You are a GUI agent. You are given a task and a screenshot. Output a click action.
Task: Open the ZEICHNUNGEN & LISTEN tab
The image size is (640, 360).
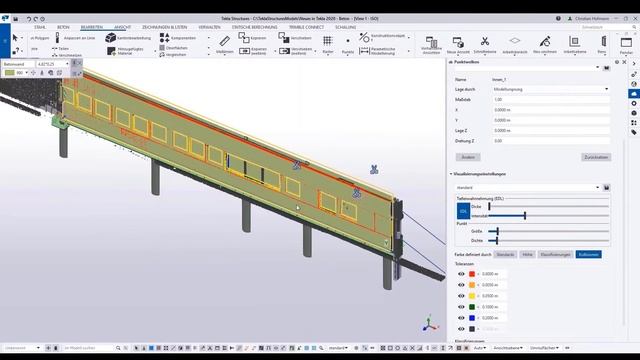[164, 27]
